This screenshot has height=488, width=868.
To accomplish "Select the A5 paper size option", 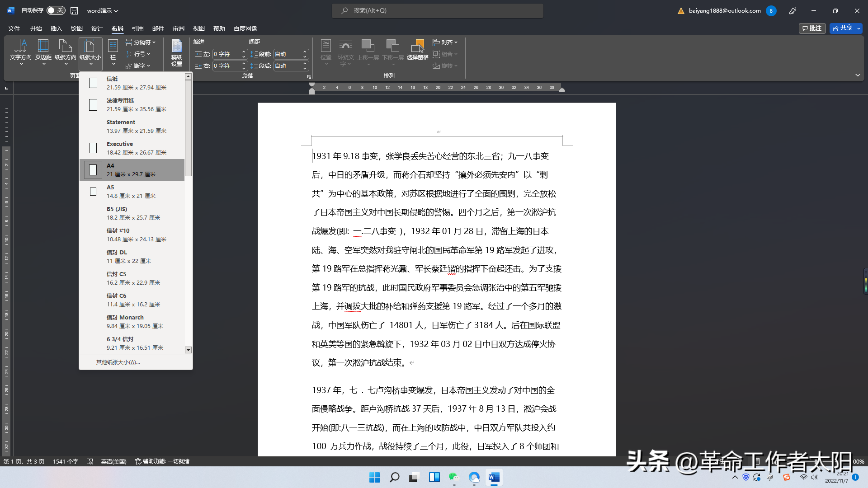I will (x=132, y=192).
